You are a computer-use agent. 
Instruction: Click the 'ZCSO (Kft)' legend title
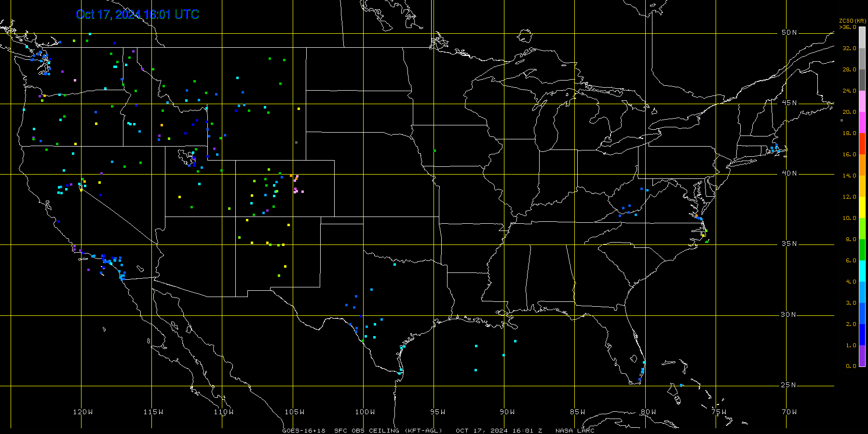853,21
